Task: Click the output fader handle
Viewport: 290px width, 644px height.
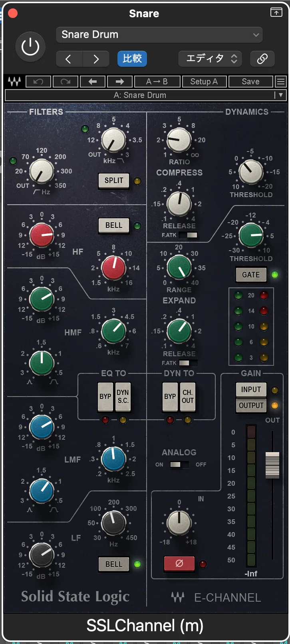Action: click(272, 465)
